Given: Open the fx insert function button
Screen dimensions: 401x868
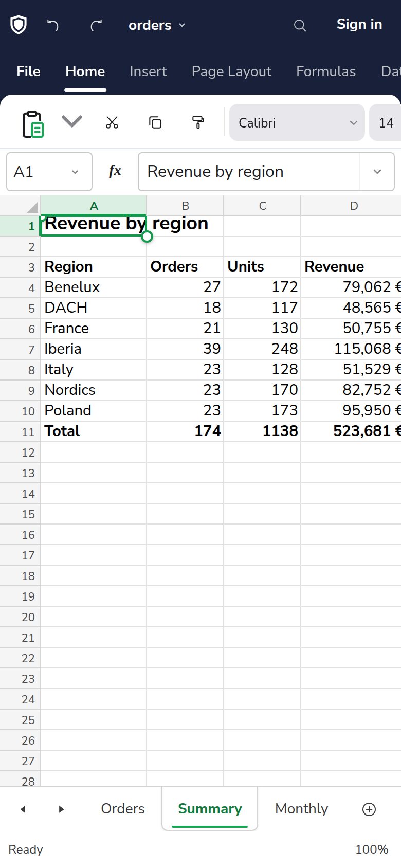Looking at the screenshot, I should click(115, 171).
